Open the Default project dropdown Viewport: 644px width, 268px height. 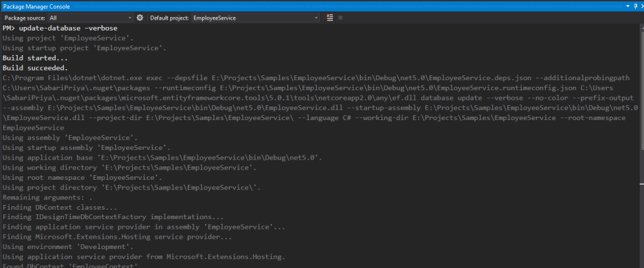click(256, 18)
